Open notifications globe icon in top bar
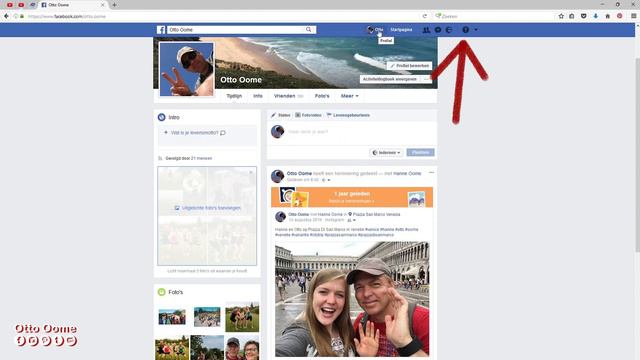The height and width of the screenshot is (360, 640). [449, 30]
